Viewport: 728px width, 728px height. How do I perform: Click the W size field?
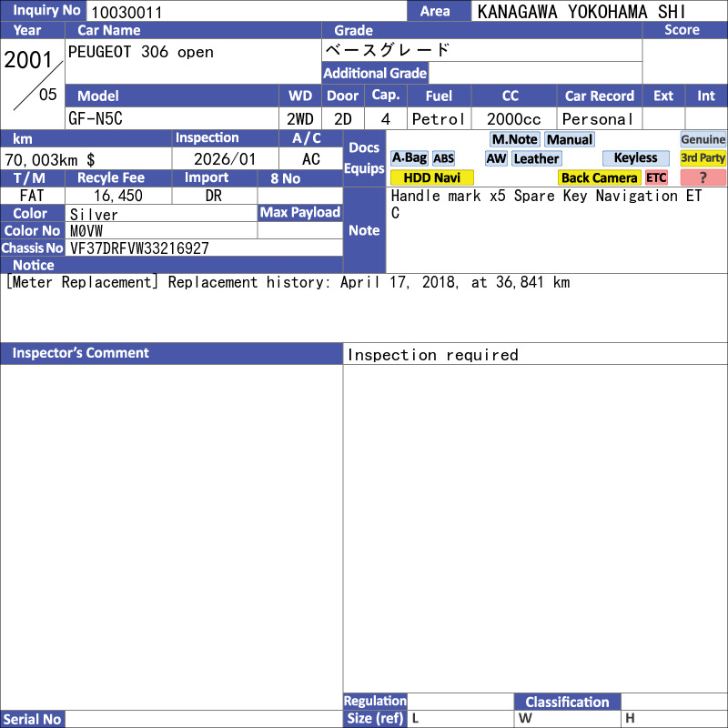pos(567,719)
